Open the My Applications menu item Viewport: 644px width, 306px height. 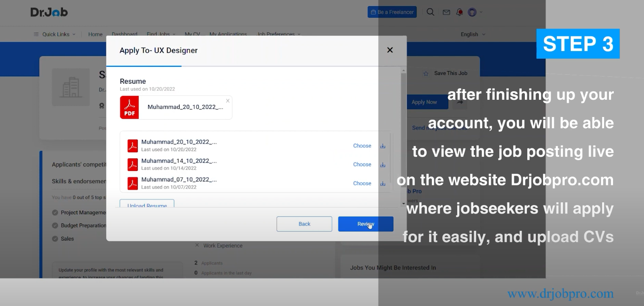(228, 34)
